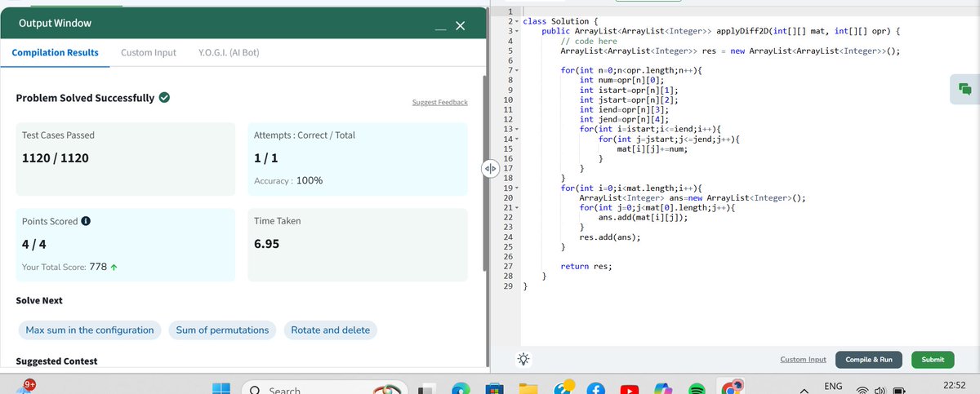Viewport: 980px width, 394px height.
Task: Open the Y.O.G.I. (AI Bot) tab
Action: pos(229,52)
